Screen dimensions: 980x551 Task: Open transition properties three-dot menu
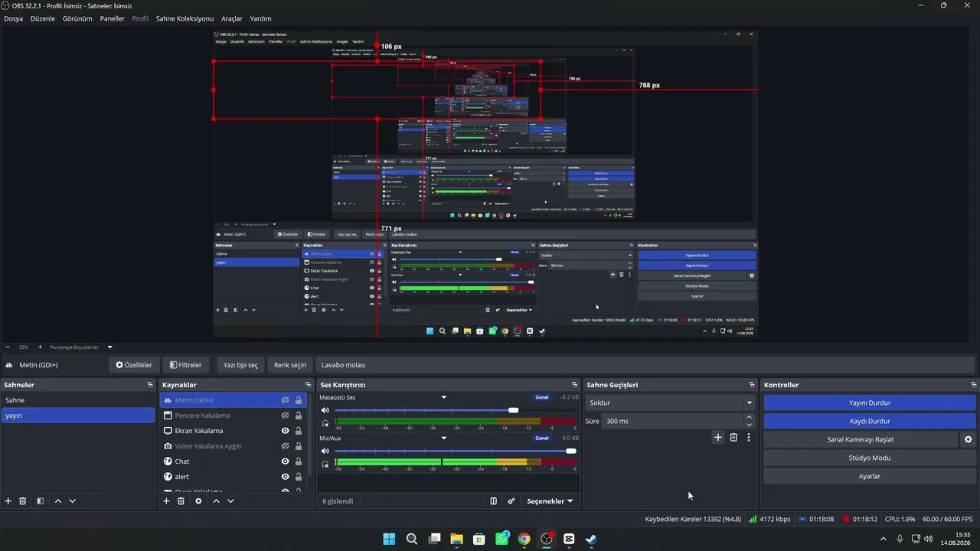pyautogui.click(x=749, y=438)
